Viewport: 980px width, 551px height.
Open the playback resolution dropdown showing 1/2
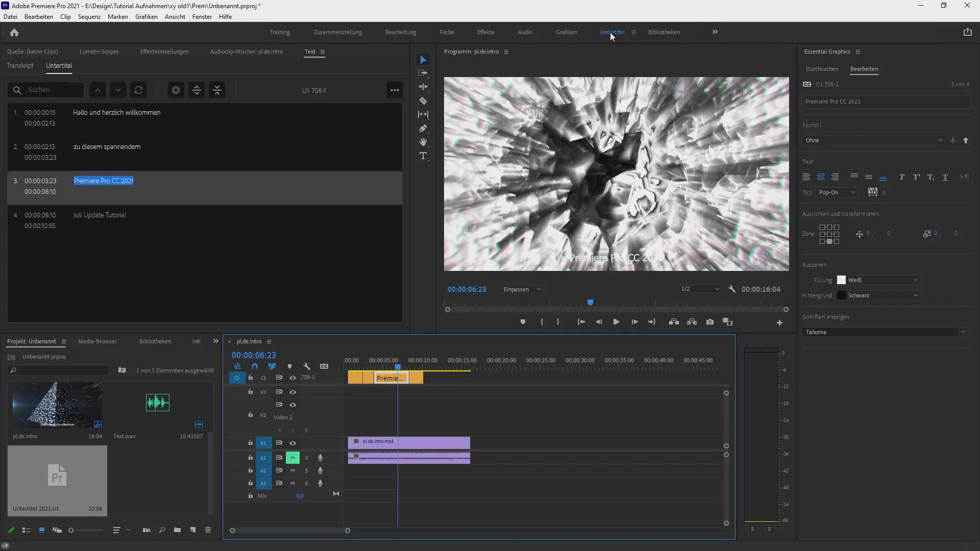700,289
